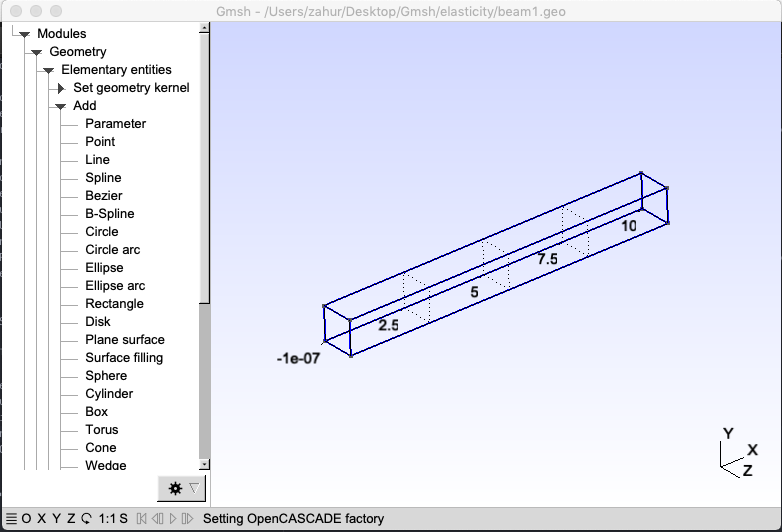The width and height of the screenshot is (782, 532).
Task: Toggle the O options shortcut in status bar
Action: point(26,519)
